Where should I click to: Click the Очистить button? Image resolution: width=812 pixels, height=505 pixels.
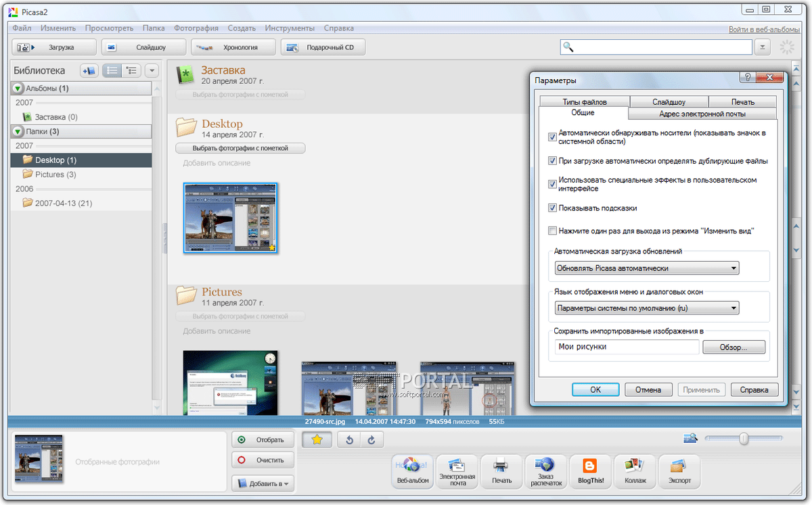click(x=263, y=460)
